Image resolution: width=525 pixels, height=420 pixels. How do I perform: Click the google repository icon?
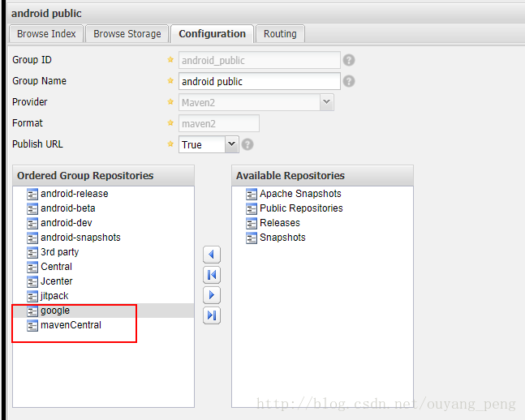click(x=32, y=311)
